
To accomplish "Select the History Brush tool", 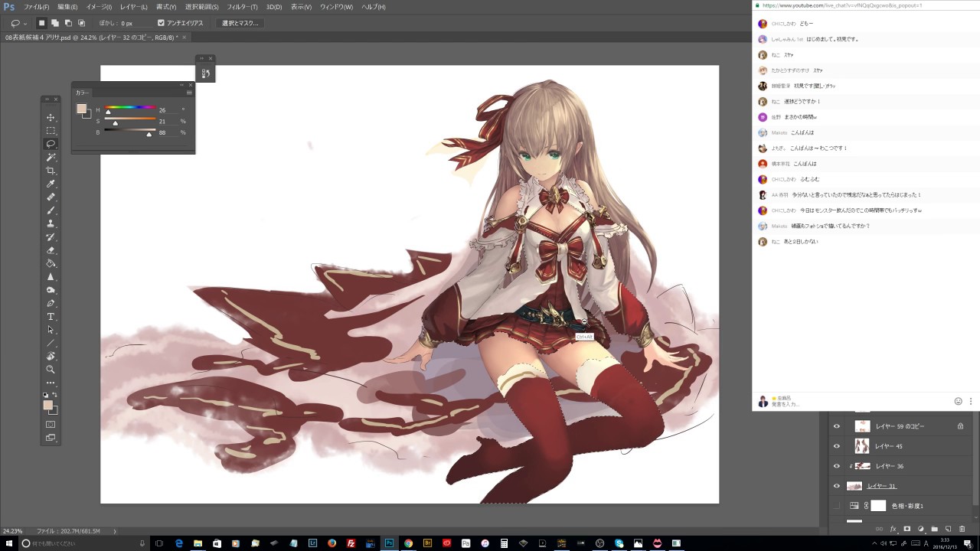I will pos(51,236).
